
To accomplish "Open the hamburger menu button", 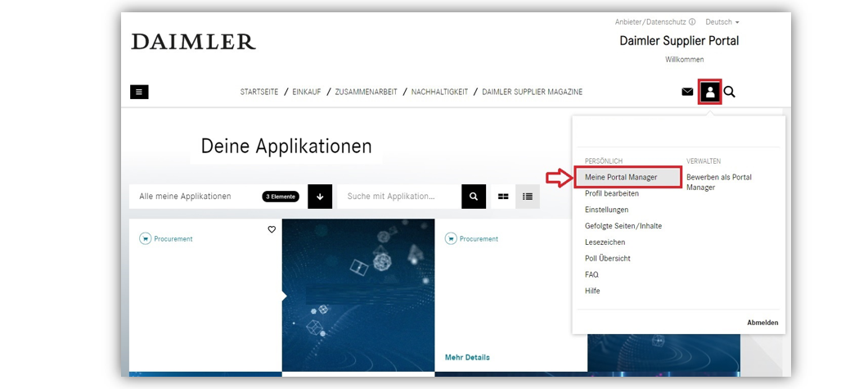I will pyautogui.click(x=139, y=92).
